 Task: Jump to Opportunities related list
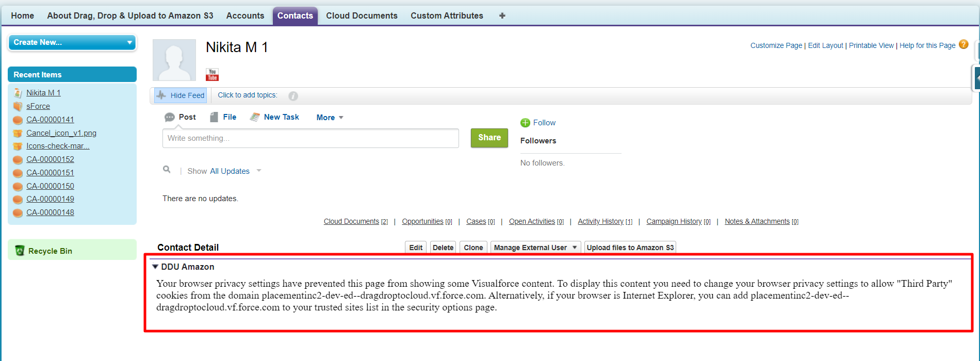[427, 221]
